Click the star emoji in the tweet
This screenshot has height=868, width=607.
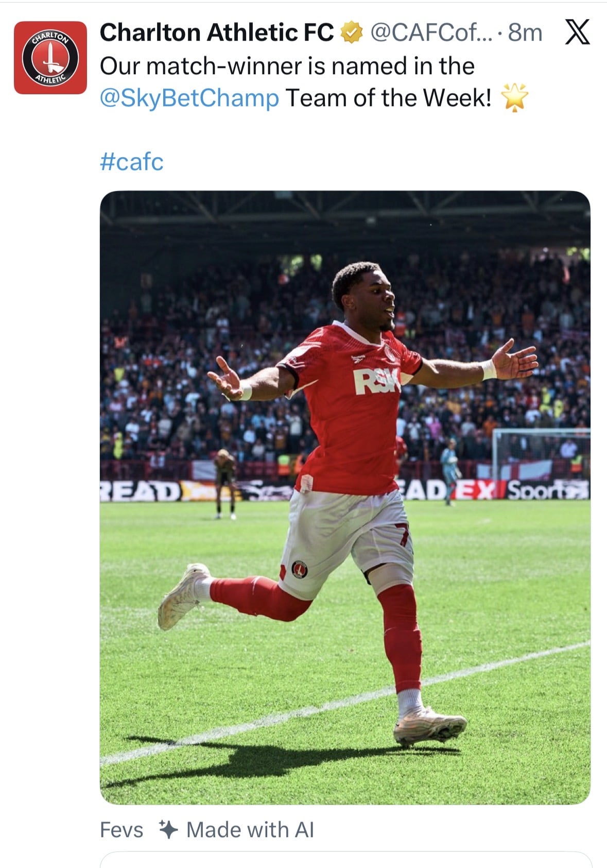[515, 97]
